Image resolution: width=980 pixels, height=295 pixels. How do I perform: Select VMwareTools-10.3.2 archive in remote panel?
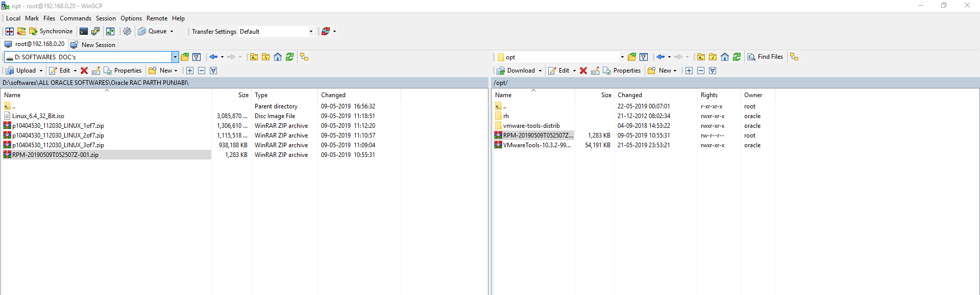[537, 145]
